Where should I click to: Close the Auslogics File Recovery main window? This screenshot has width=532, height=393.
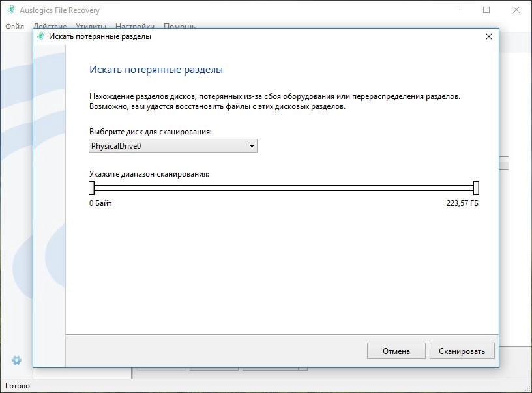[x=516, y=10]
